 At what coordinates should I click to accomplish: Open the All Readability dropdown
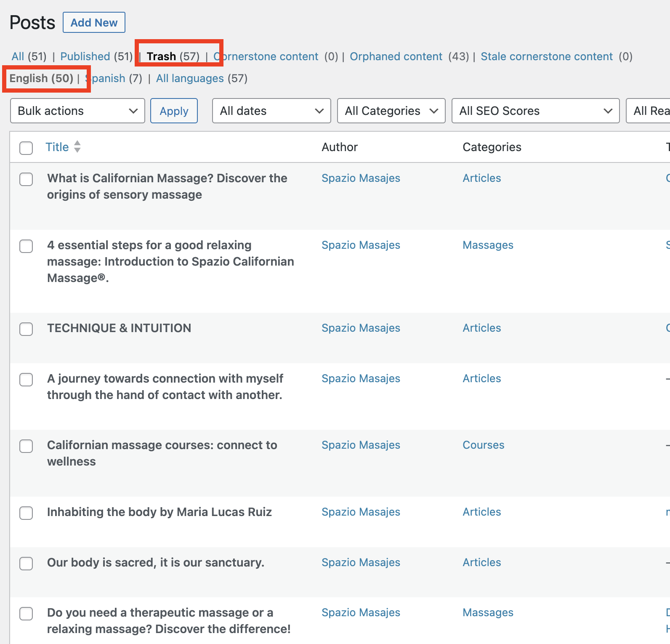pyautogui.click(x=648, y=111)
